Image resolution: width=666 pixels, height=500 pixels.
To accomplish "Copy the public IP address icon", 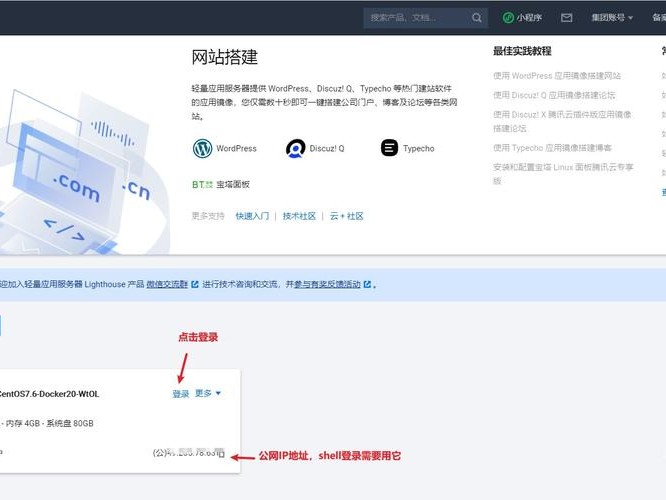I will (x=221, y=453).
